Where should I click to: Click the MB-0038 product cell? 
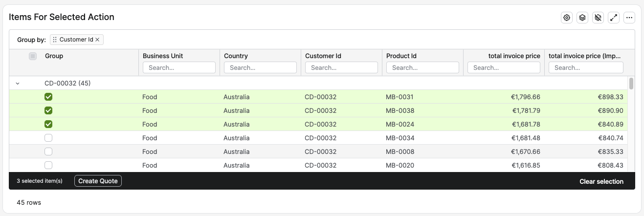tap(400, 110)
